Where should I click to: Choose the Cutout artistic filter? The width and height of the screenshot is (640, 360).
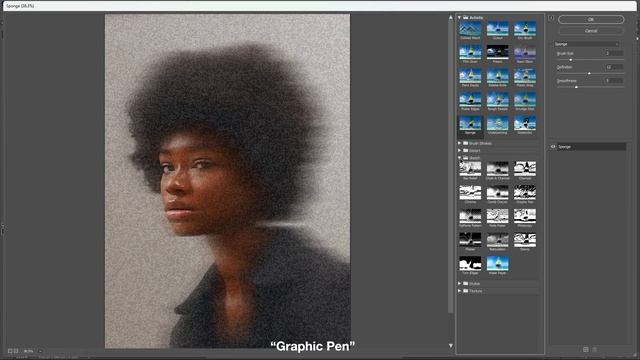(498, 30)
